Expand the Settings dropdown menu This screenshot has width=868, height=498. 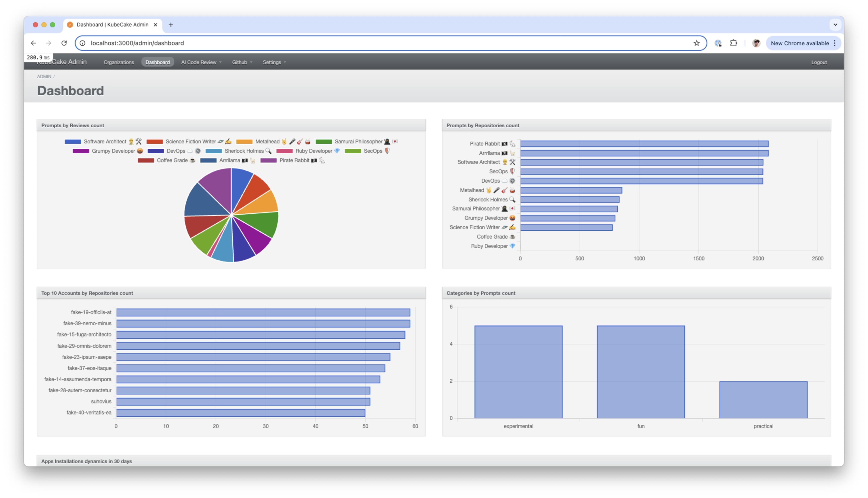(274, 62)
